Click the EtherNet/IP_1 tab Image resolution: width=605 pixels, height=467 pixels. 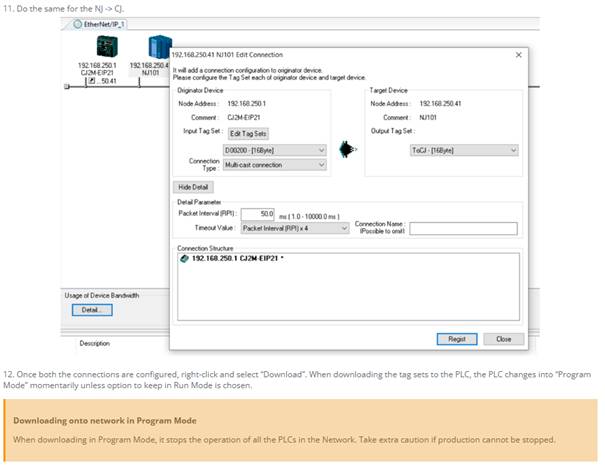coord(100,24)
